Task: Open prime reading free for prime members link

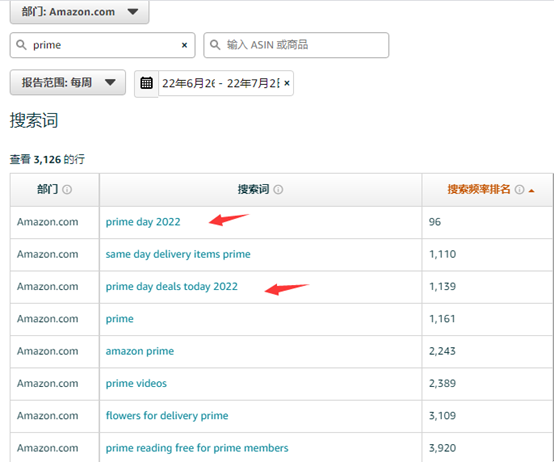Action: 197,448
